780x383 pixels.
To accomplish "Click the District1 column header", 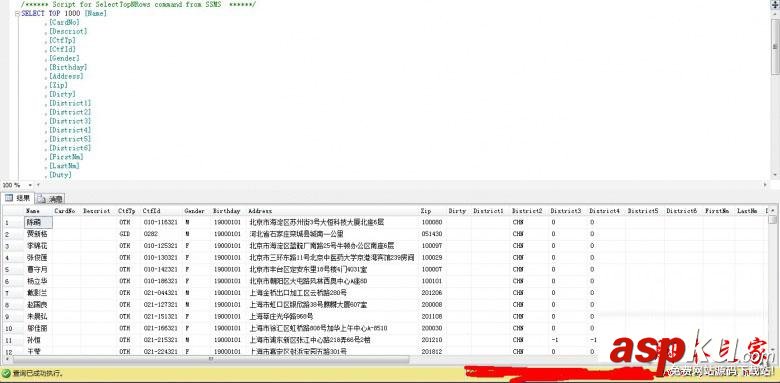I will (488, 211).
